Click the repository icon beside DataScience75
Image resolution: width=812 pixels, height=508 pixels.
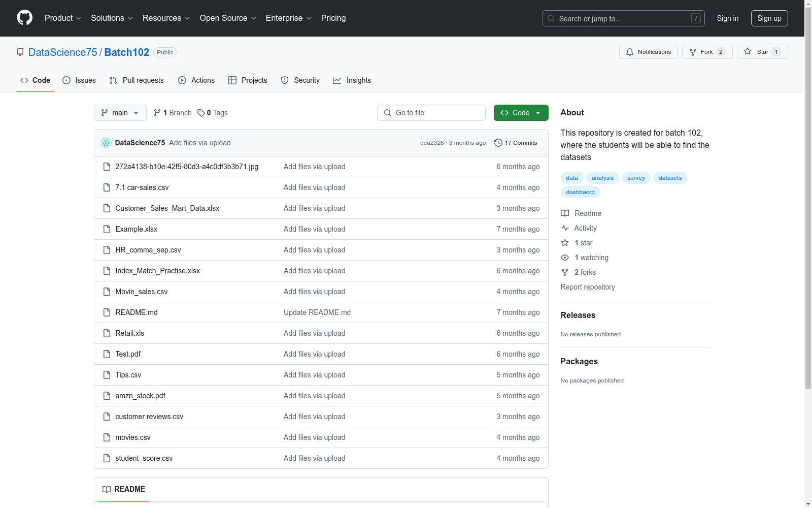(x=20, y=52)
